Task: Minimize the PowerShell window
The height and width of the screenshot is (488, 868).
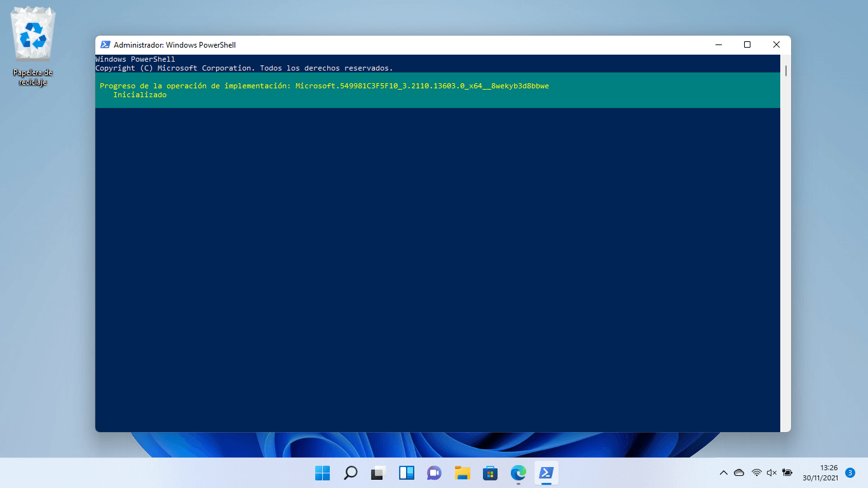Action: [719, 45]
